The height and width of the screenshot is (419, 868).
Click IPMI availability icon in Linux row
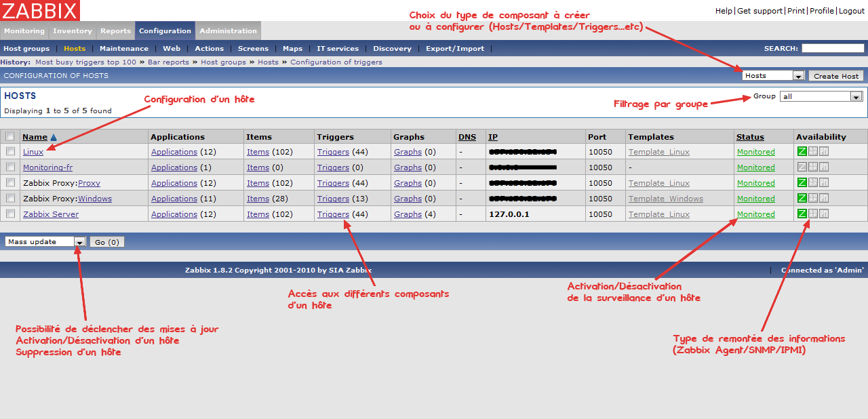point(824,152)
